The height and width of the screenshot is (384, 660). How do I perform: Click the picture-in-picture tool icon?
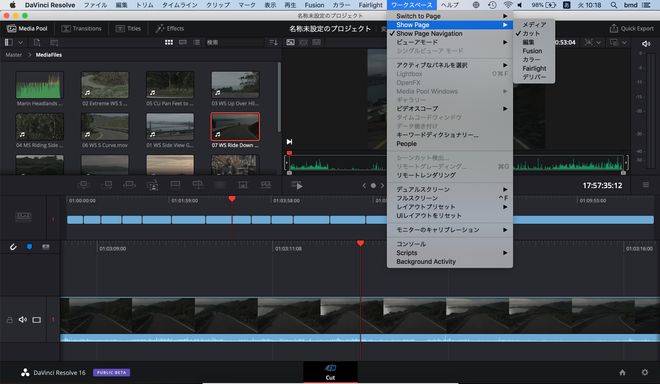point(243,185)
